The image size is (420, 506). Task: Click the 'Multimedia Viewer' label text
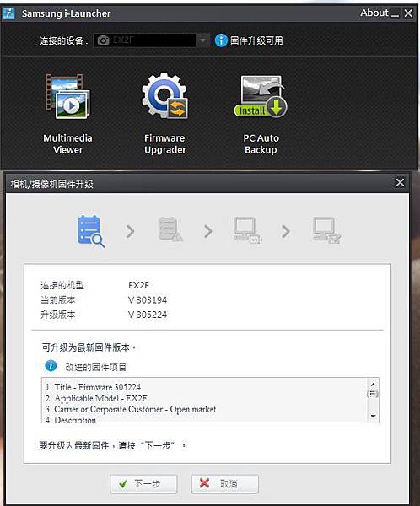pos(67,144)
